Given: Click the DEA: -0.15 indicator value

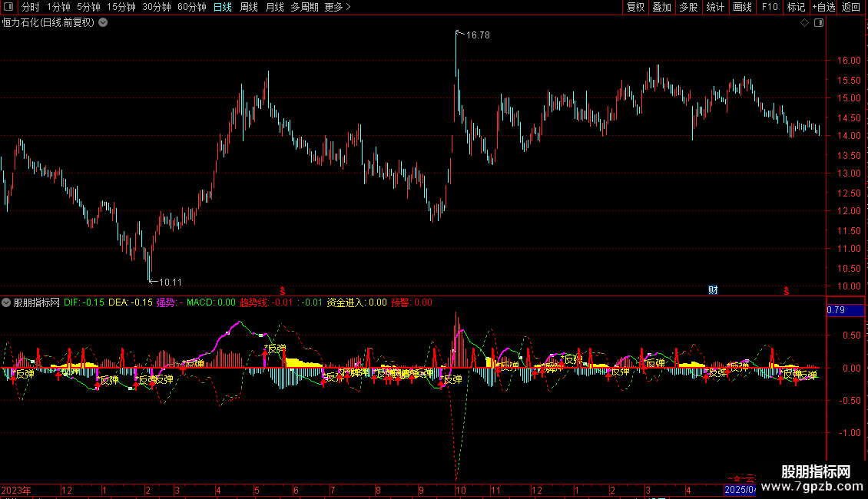Looking at the screenshot, I should click(130, 302).
